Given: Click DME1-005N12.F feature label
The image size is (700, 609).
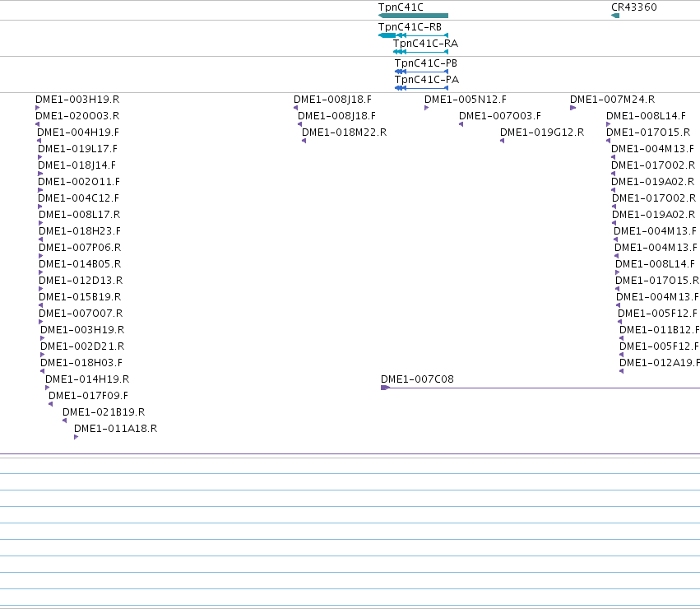Looking at the screenshot, I should coord(466,100).
